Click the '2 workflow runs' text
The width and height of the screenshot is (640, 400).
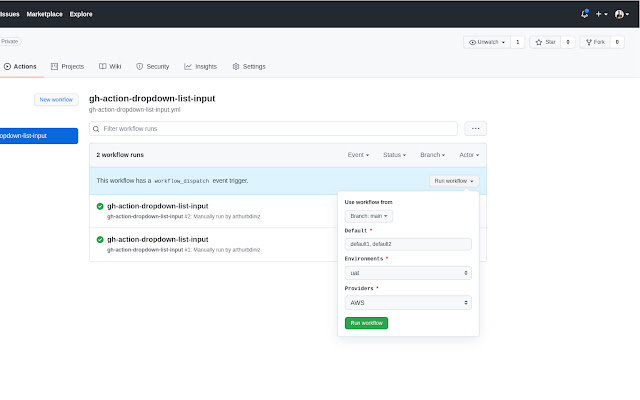coord(120,155)
